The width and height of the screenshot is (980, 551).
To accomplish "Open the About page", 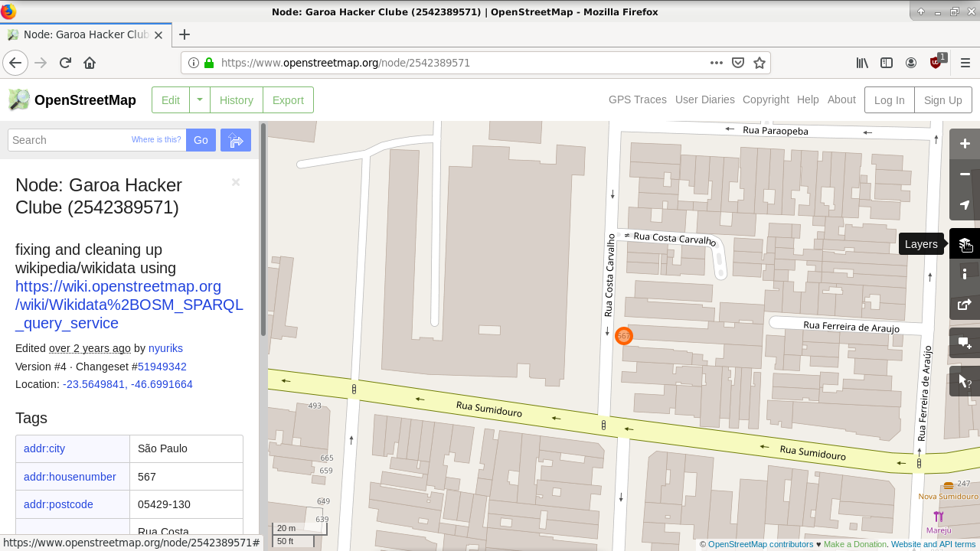I will click(841, 99).
